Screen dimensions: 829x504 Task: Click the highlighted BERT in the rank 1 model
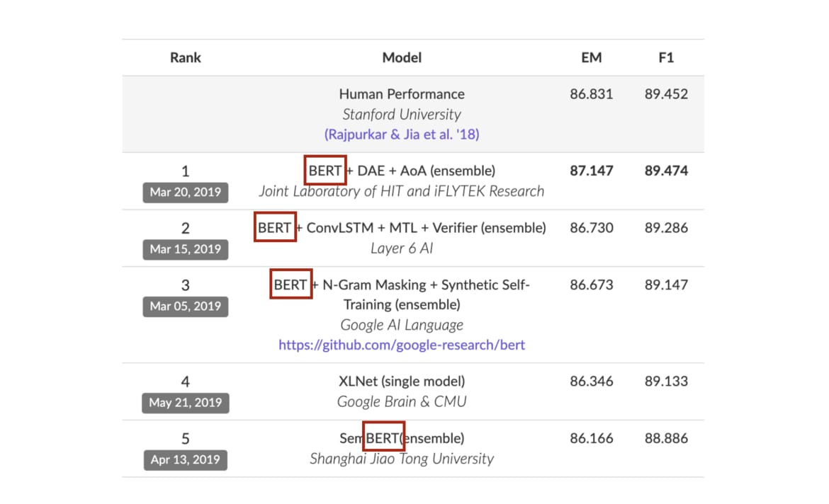click(x=325, y=171)
